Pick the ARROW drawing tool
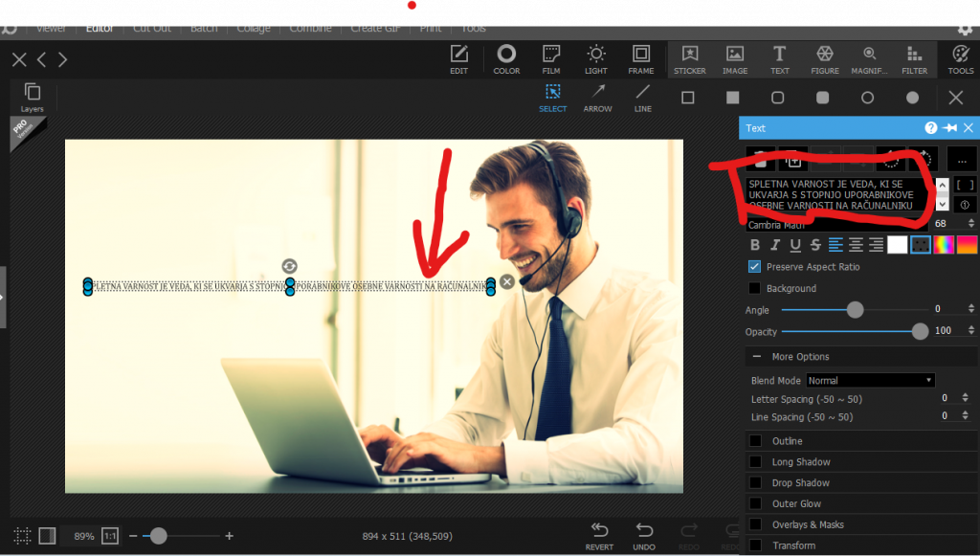 click(597, 98)
